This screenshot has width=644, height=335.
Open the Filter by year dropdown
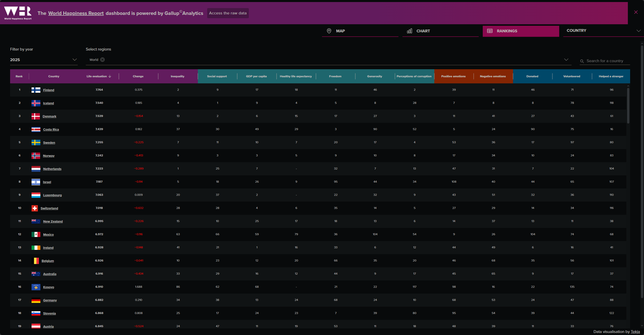click(44, 60)
